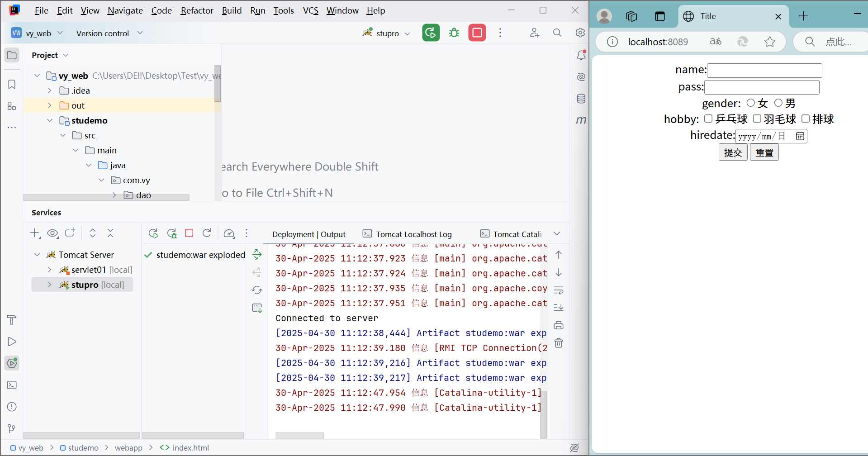Open the Problems tool window icon
The height and width of the screenshot is (456, 868).
pos(12,406)
